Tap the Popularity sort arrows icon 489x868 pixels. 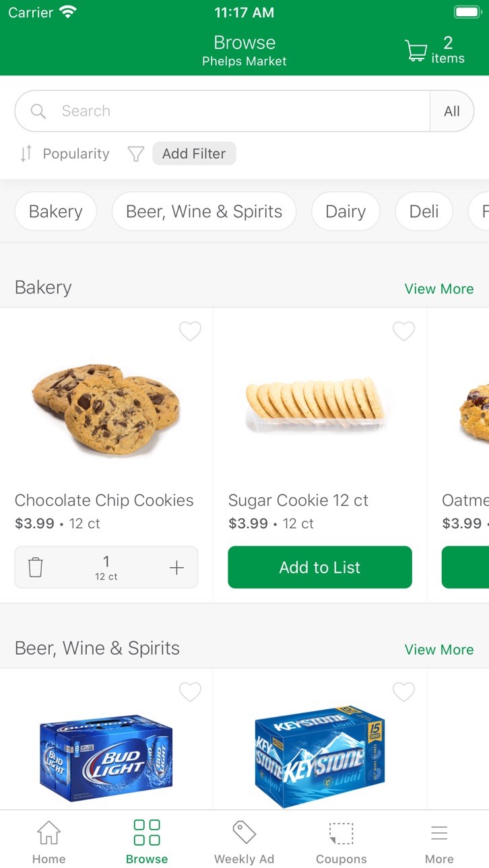coord(26,153)
